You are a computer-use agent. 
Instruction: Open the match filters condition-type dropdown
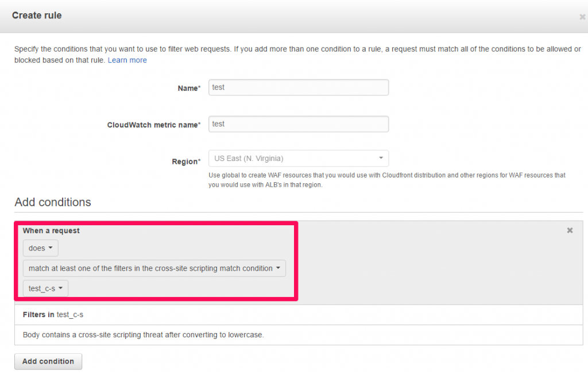pyautogui.click(x=154, y=269)
